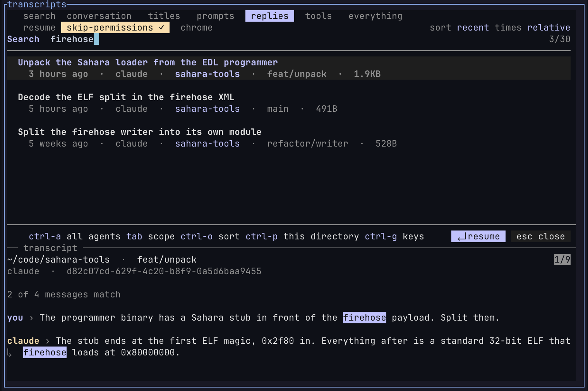Click the you speaker label in transcript
588x391 pixels.
[x=15, y=318]
